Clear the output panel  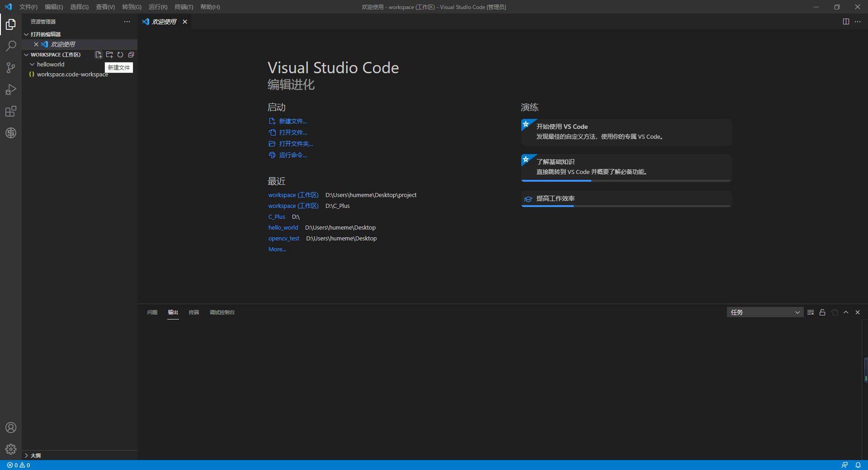pyautogui.click(x=811, y=312)
